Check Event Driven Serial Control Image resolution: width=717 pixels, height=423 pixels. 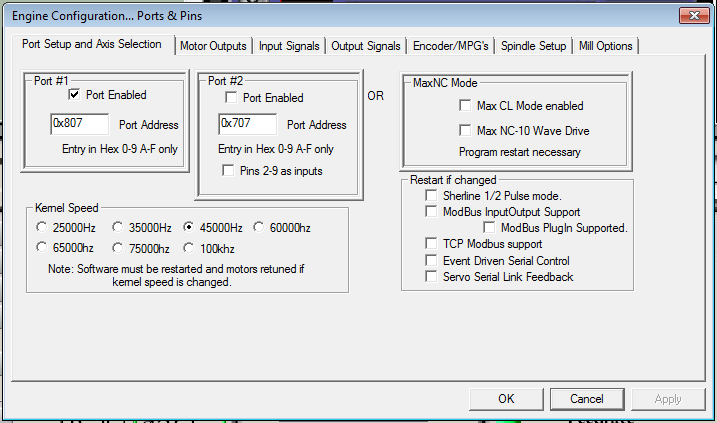(x=431, y=260)
